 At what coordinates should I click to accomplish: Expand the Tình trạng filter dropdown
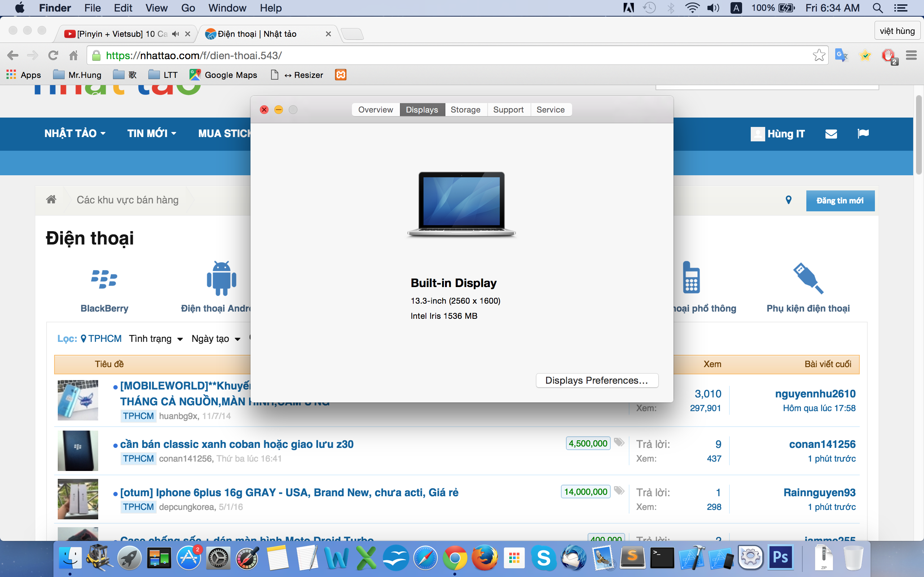pos(156,339)
